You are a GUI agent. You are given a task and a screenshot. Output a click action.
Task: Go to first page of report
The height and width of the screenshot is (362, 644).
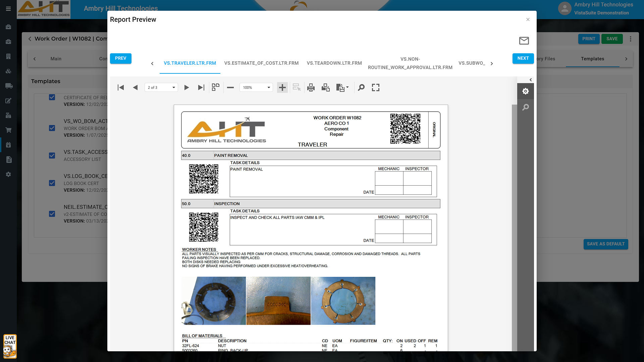[121, 87]
